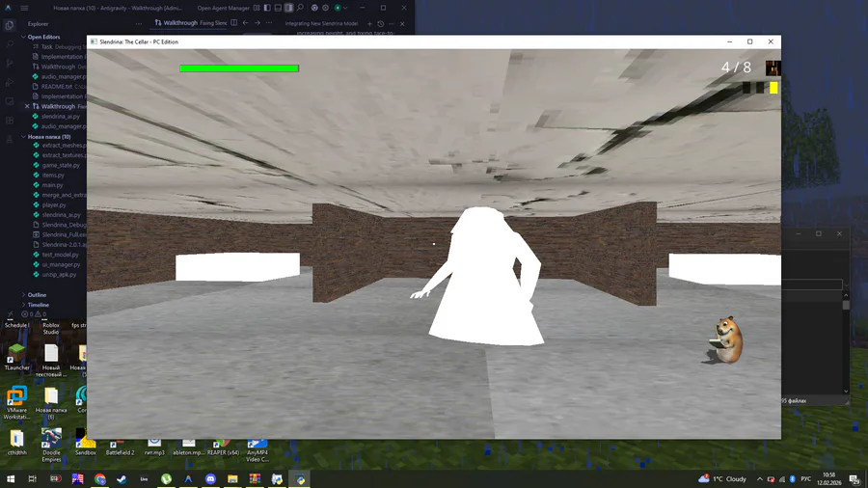This screenshot has width=868, height=488.
Task: Open the notification center icon
Action: point(854,479)
